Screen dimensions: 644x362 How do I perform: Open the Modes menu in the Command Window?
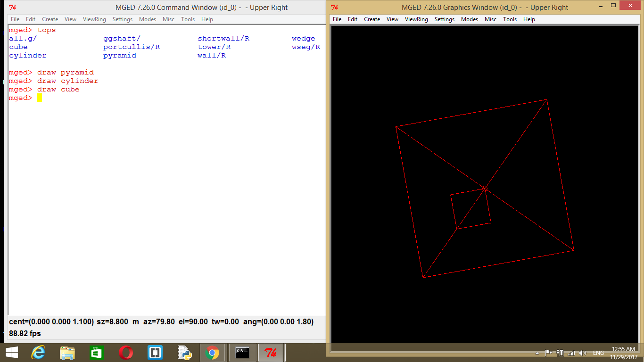[x=148, y=19]
